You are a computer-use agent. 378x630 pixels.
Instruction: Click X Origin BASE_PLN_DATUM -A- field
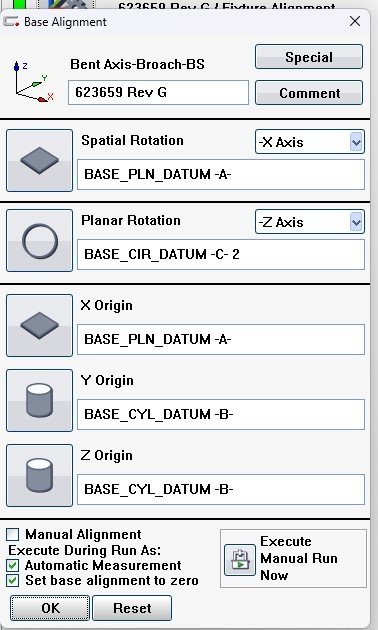(x=221, y=340)
